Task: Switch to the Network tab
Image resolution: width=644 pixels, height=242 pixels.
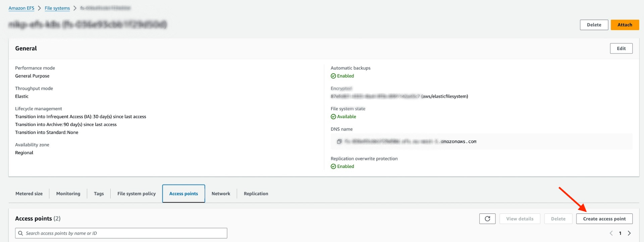Action: coord(221,194)
